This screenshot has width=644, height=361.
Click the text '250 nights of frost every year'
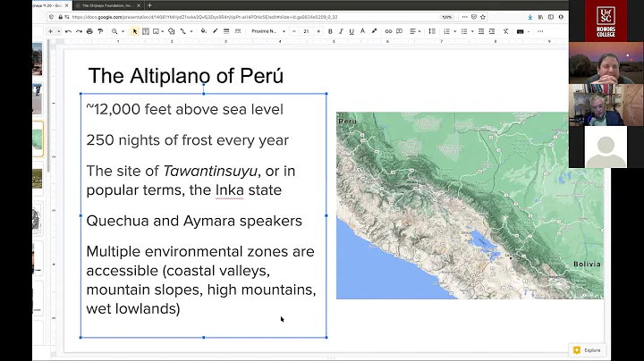[x=187, y=140]
